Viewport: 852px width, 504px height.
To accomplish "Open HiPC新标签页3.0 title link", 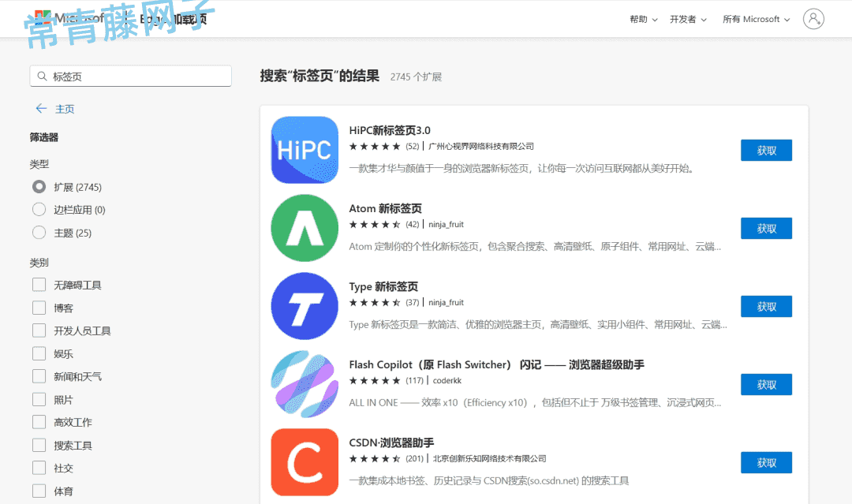I will click(390, 130).
